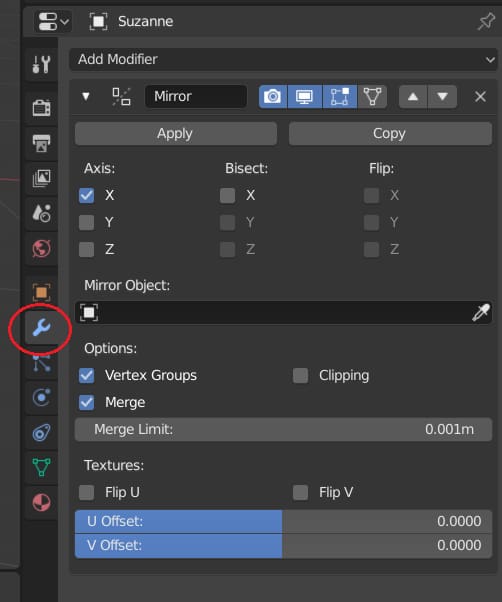Uncheck the Axis X checkbox
The height and width of the screenshot is (602, 502).
click(86, 195)
